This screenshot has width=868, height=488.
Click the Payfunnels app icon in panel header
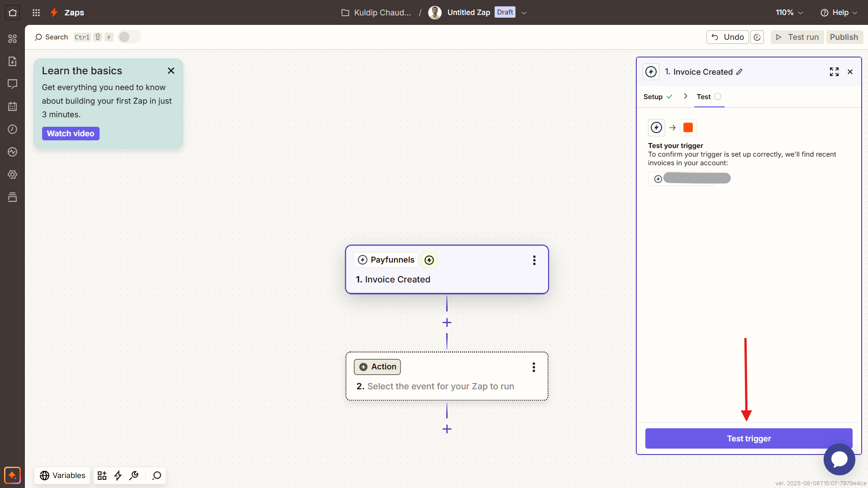(651, 72)
